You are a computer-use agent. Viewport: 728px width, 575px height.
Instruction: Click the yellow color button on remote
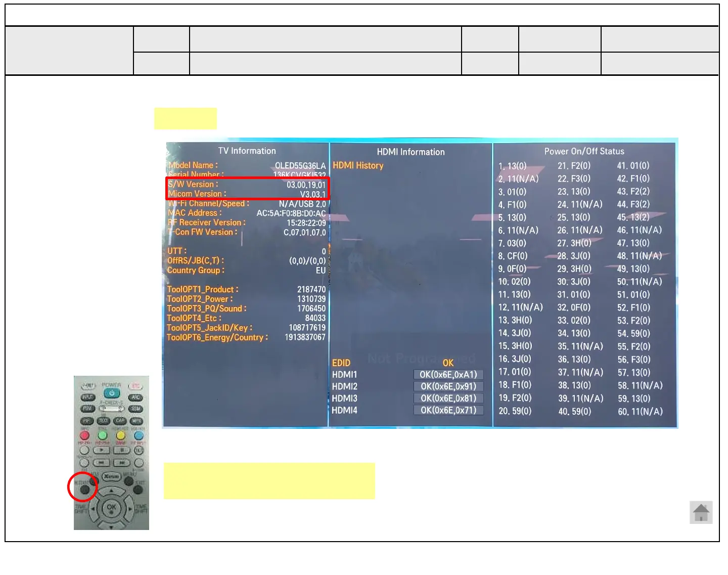120,435
